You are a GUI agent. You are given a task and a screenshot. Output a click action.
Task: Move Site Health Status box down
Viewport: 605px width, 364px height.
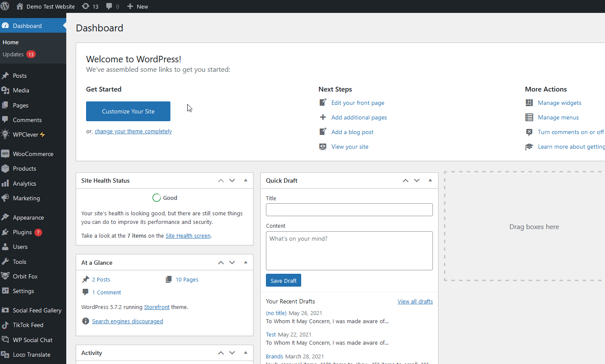click(x=232, y=180)
